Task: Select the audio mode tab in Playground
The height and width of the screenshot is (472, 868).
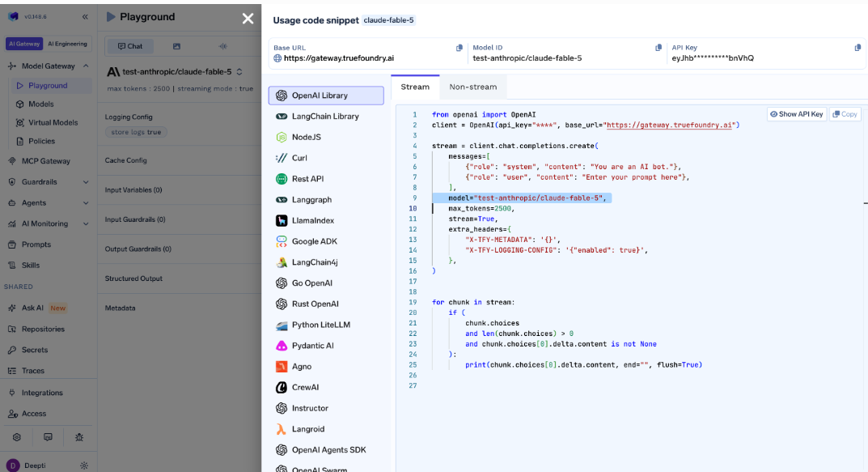Action: pos(223,46)
